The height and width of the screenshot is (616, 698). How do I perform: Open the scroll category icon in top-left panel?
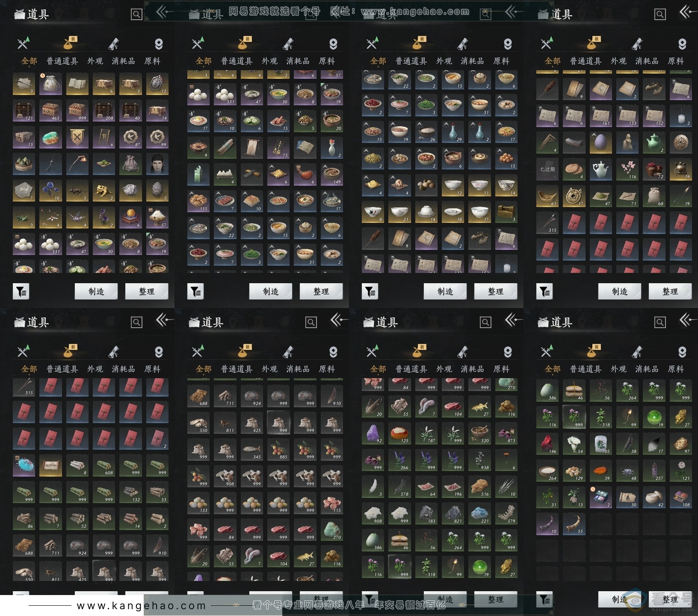tap(113, 44)
